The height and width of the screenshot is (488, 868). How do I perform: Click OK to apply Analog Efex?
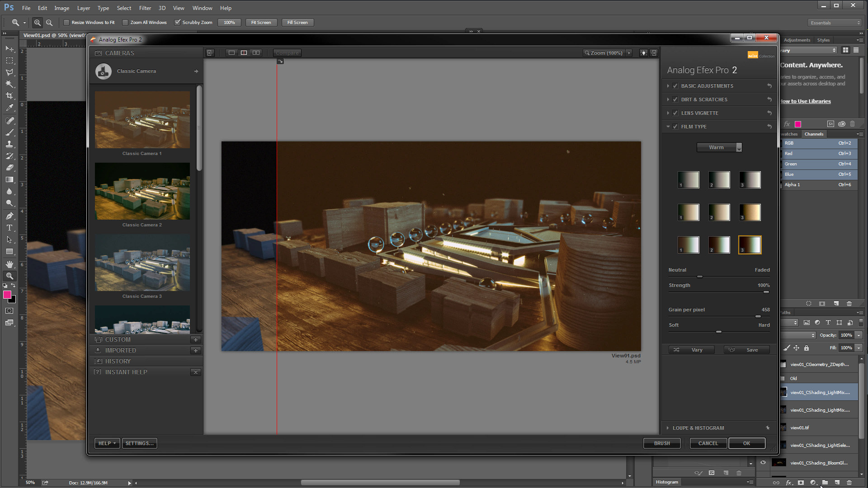point(747,443)
